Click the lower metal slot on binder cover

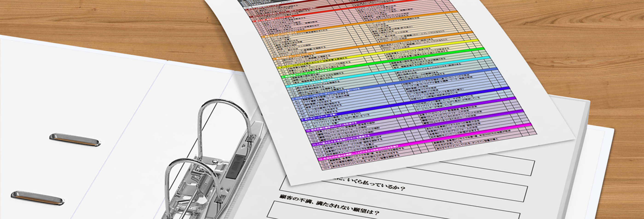37,198
